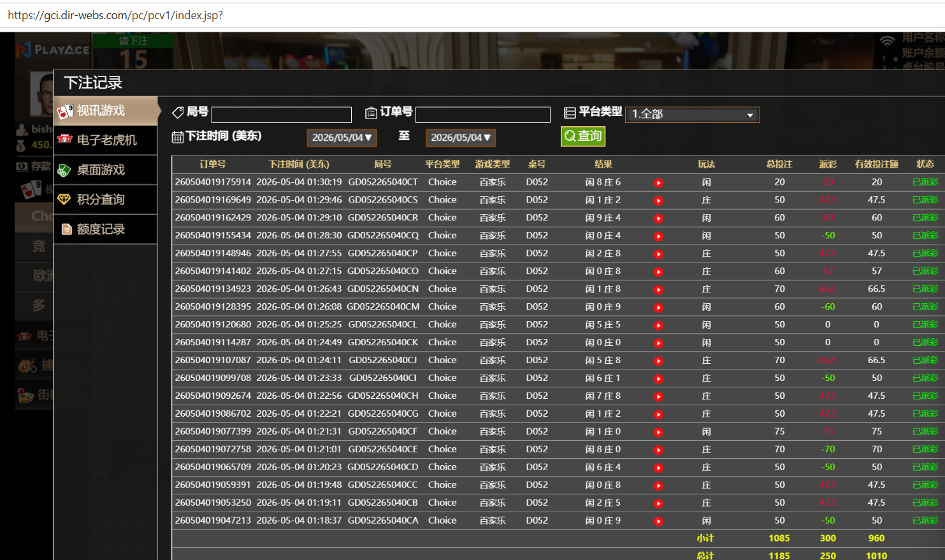Select the 视讯游戏 tab

pyautogui.click(x=106, y=111)
